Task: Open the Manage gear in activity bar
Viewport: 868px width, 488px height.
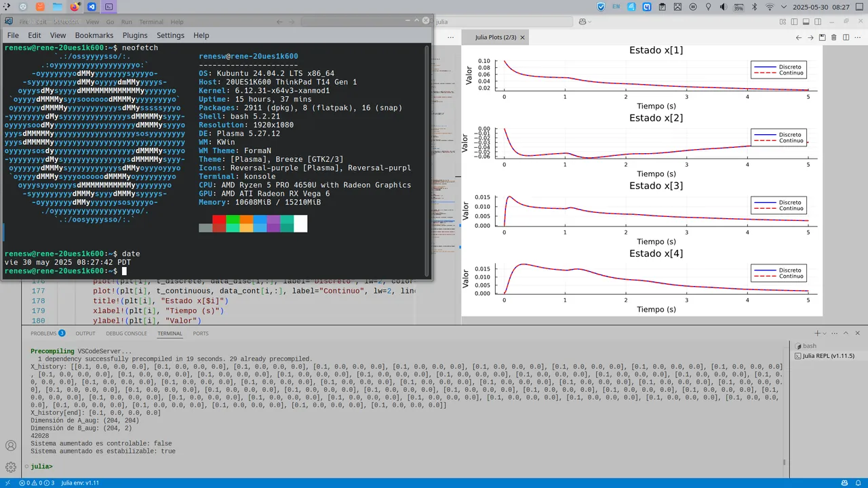Action: 11,467
